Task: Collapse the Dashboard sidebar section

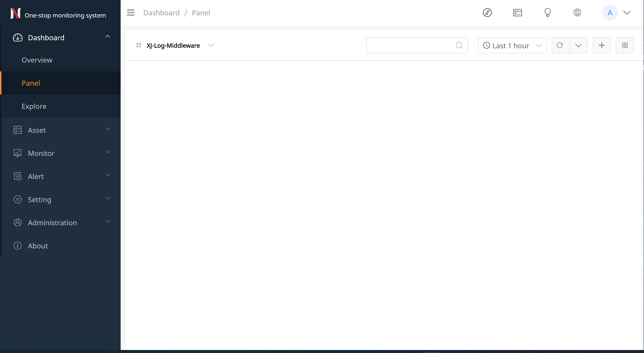Action: coord(61,38)
